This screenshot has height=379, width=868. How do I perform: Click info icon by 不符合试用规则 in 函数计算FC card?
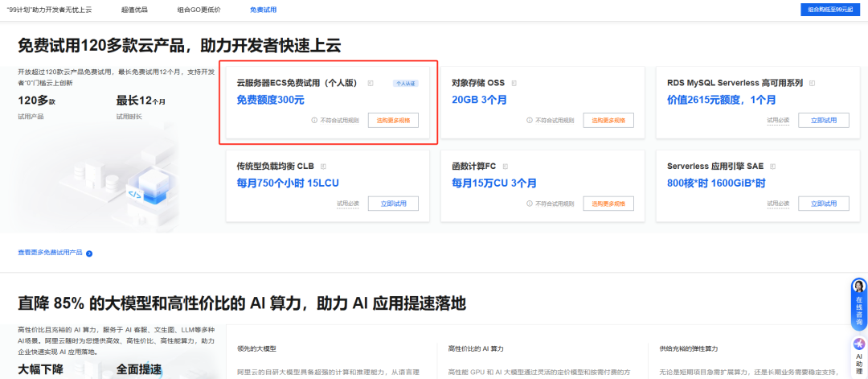(x=529, y=204)
